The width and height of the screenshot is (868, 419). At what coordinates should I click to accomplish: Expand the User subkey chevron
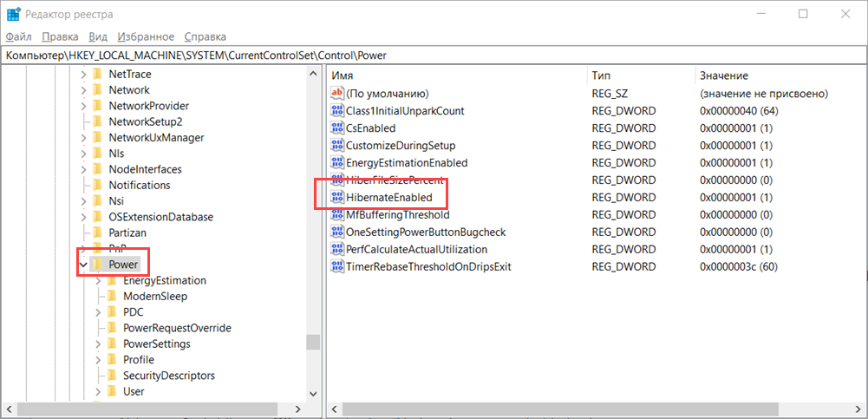99,392
